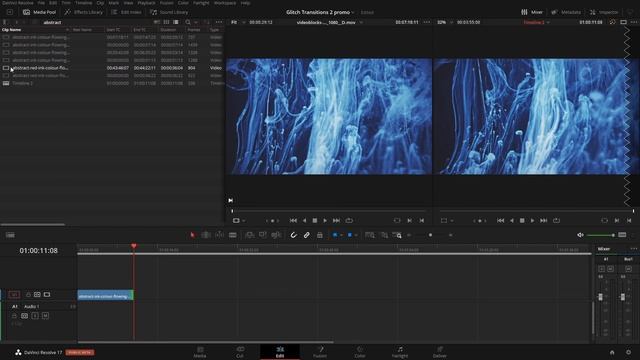Toggle loop in the timeline viewer
This screenshot has height=360, width=640.
pos(556,220)
